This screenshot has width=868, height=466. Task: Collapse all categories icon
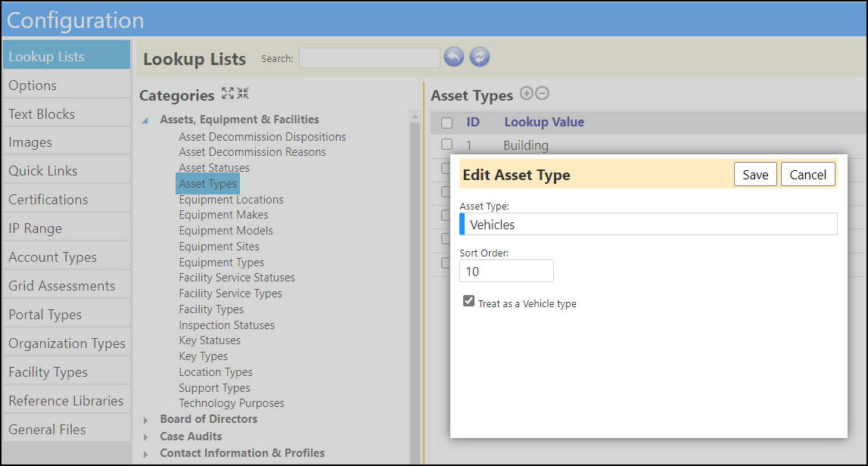pyautogui.click(x=243, y=94)
